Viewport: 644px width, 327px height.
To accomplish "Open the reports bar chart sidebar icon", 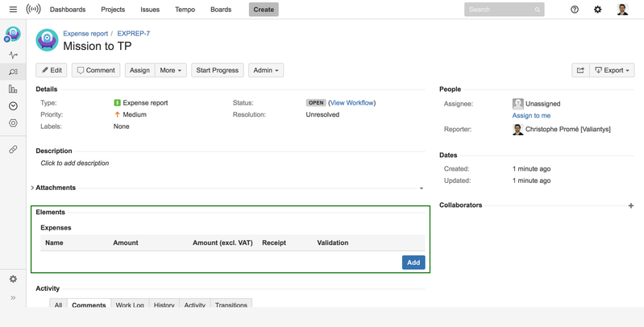I will point(13,89).
